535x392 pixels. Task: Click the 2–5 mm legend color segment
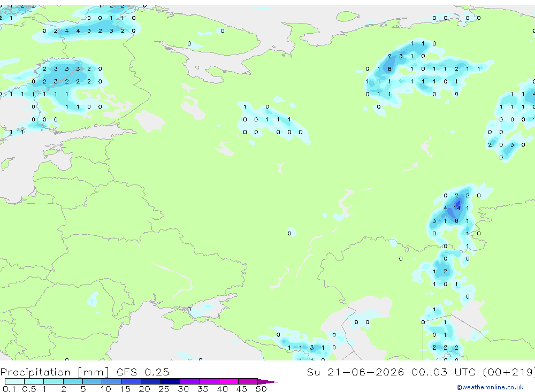[73, 381]
